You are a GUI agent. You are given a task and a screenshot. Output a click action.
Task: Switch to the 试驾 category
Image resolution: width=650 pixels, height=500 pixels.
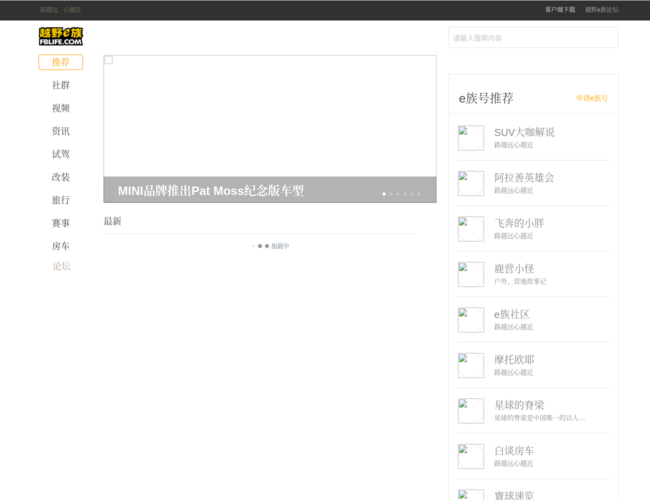(x=61, y=154)
